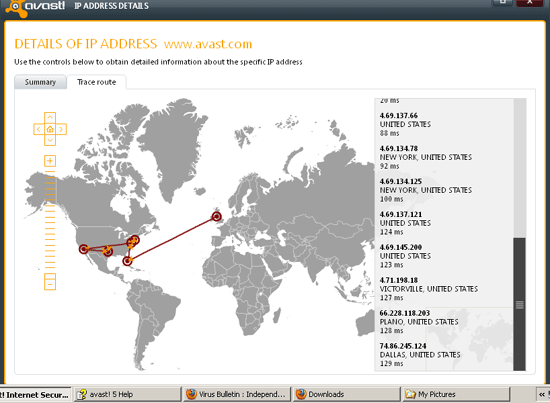This screenshot has width=550, height=403.
Task: Click the trace route node over the United Kingdom
Action: point(217,216)
